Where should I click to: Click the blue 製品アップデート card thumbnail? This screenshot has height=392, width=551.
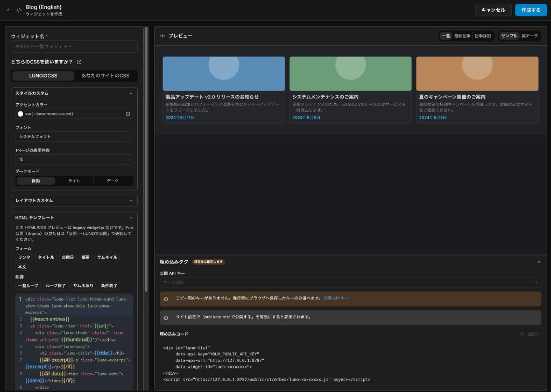tap(224, 74)
